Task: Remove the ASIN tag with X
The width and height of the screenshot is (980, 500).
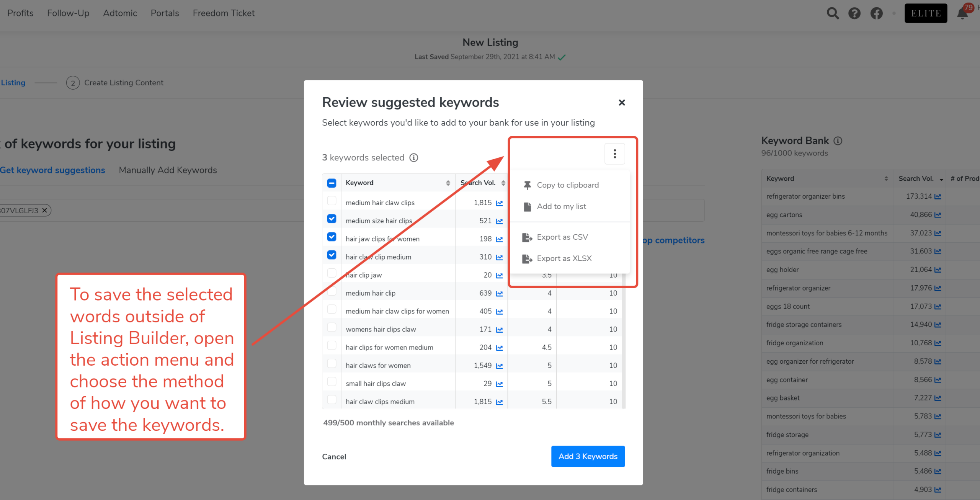Action: click(44, 210)
